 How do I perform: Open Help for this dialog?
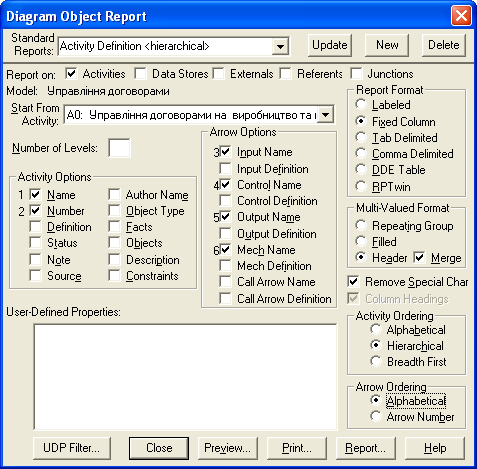(435, 448)
